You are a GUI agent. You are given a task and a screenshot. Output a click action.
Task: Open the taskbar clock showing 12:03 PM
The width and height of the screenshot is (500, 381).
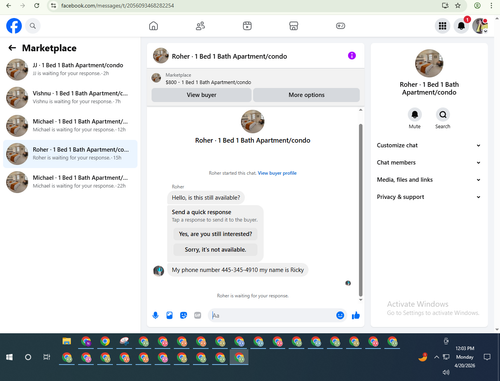point(465,357)
